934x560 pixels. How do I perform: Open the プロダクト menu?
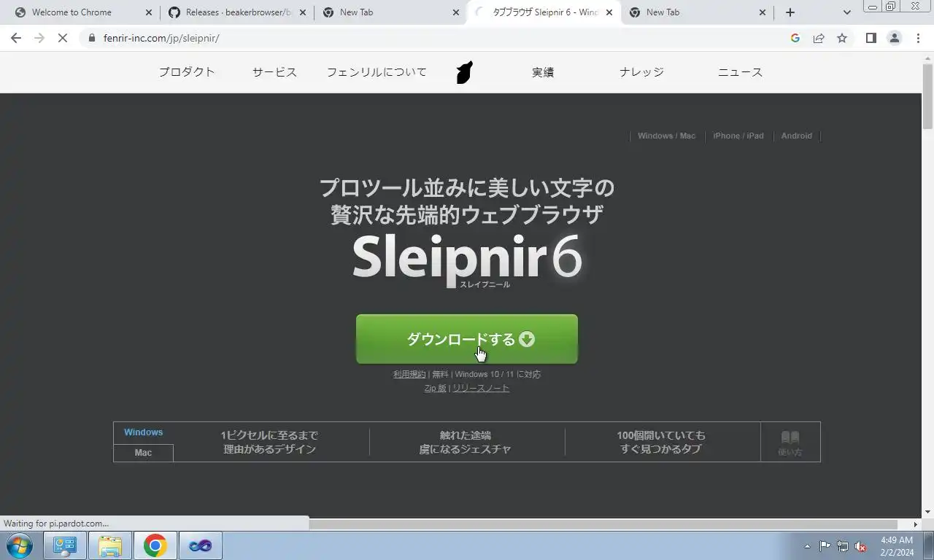(187, 72)
